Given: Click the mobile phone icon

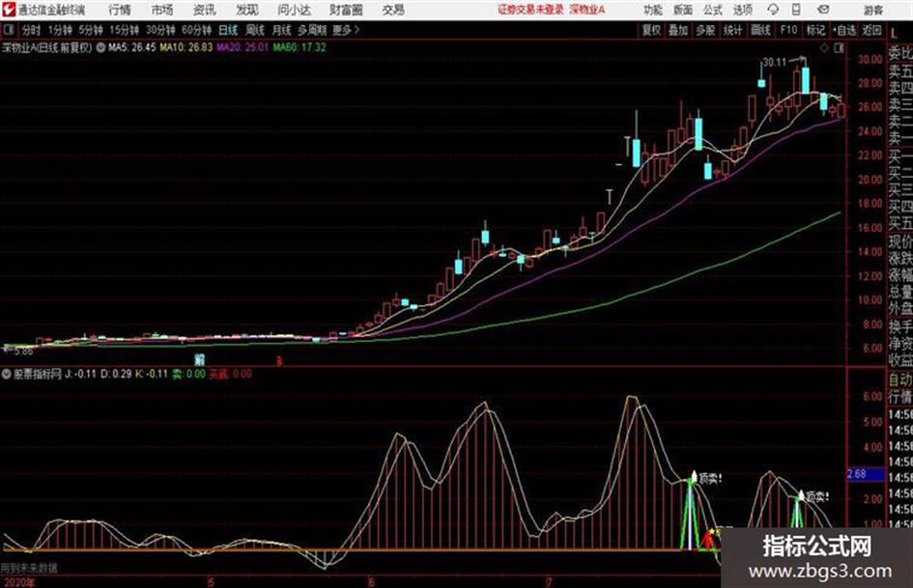Looking at the screenshot, I should tap(796, 10).
